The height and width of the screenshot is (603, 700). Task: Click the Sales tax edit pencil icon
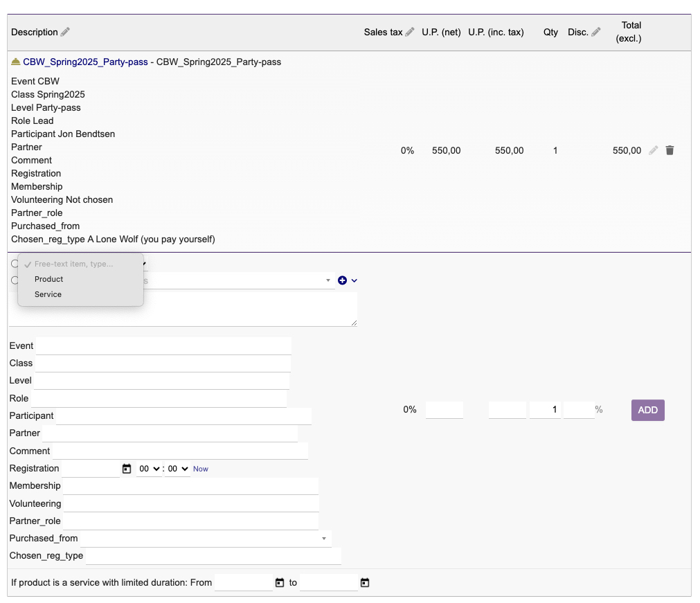[410, 32]
